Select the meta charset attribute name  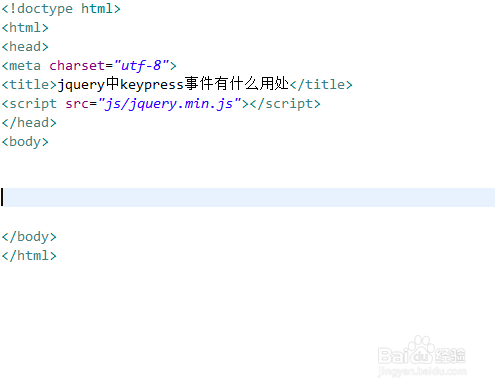[77, 66]
